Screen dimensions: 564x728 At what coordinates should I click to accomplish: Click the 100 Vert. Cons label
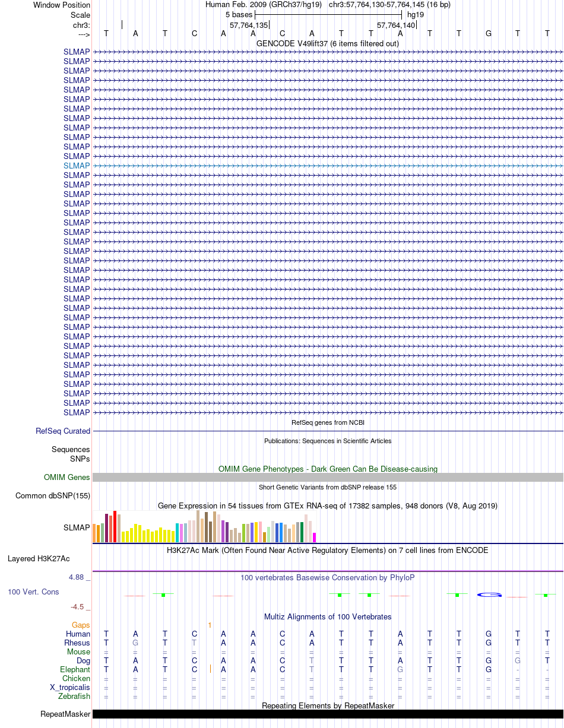tap(33, 592)
